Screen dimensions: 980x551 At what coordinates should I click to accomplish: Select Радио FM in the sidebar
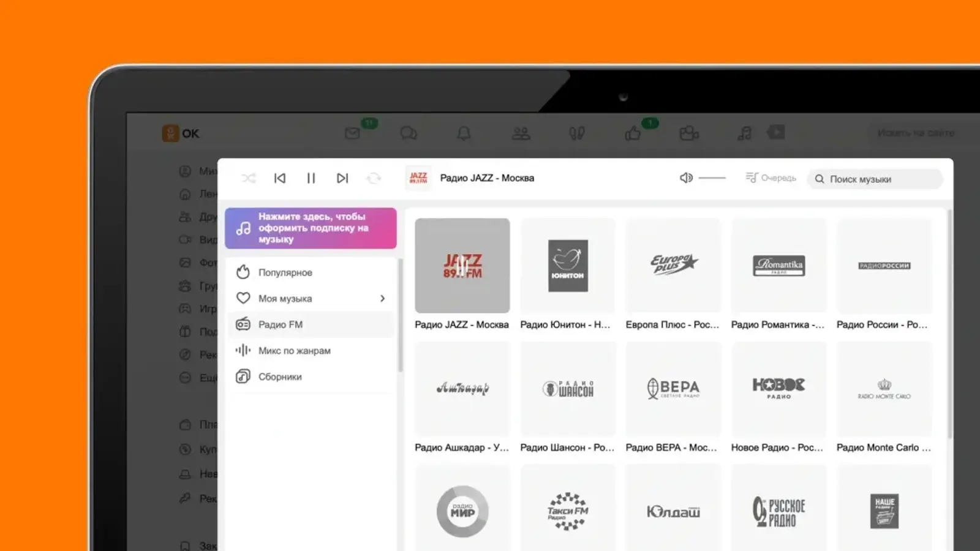point(312,324)
